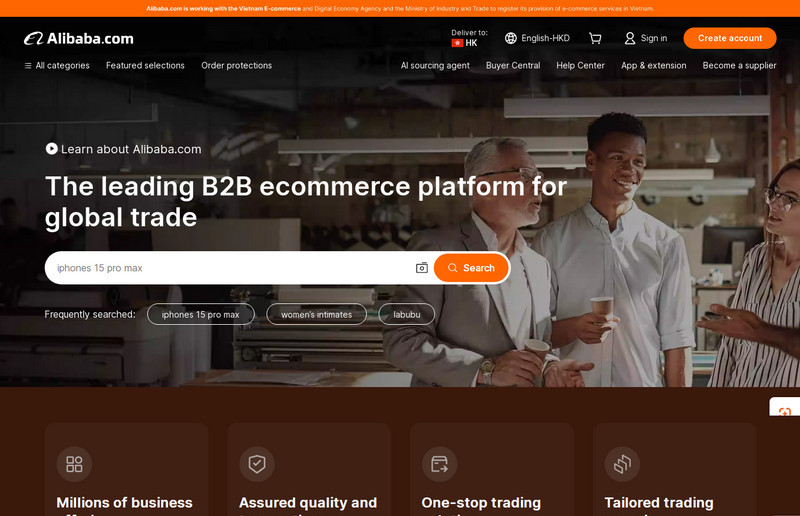Image resolution: width=800 pixels, height=516 pixels.
Task: Open Featured selections menu
Action: (145, 65)
